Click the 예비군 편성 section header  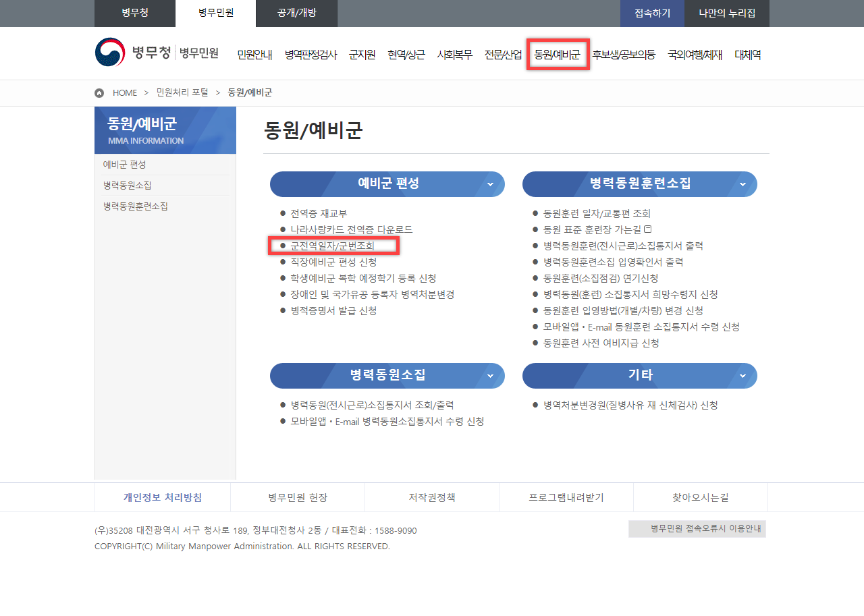tap(387, 184)
